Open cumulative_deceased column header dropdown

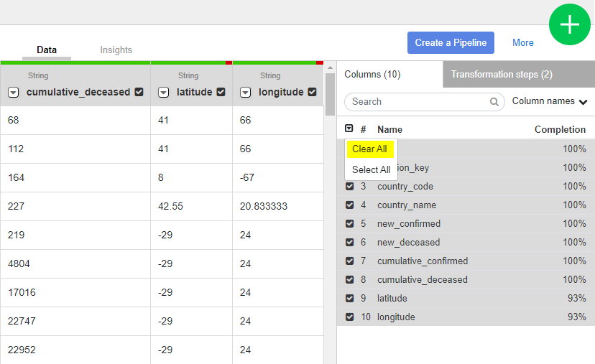[x=14, y=92]
